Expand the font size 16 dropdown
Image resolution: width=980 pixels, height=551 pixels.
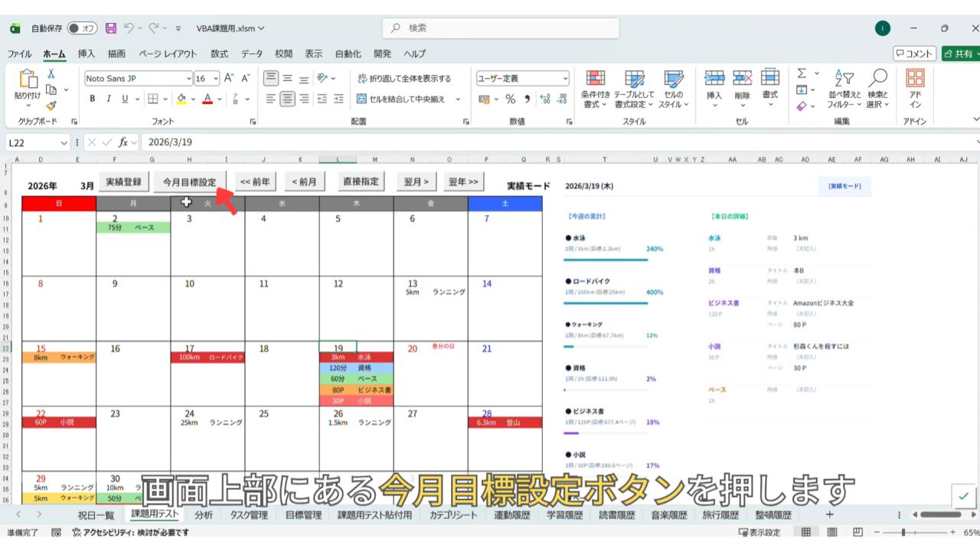217,78
